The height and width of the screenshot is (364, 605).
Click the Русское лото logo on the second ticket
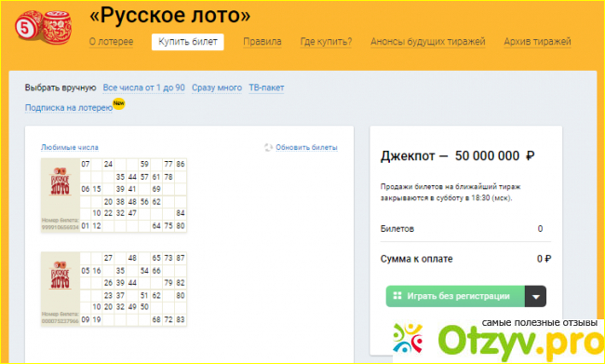pyautogui.click(x=60, y=276)
